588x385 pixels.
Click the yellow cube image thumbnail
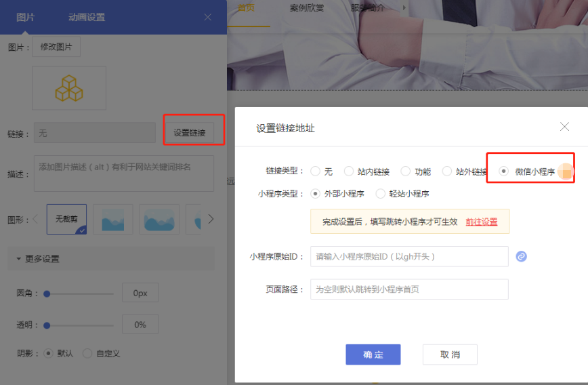coord(69,88)
